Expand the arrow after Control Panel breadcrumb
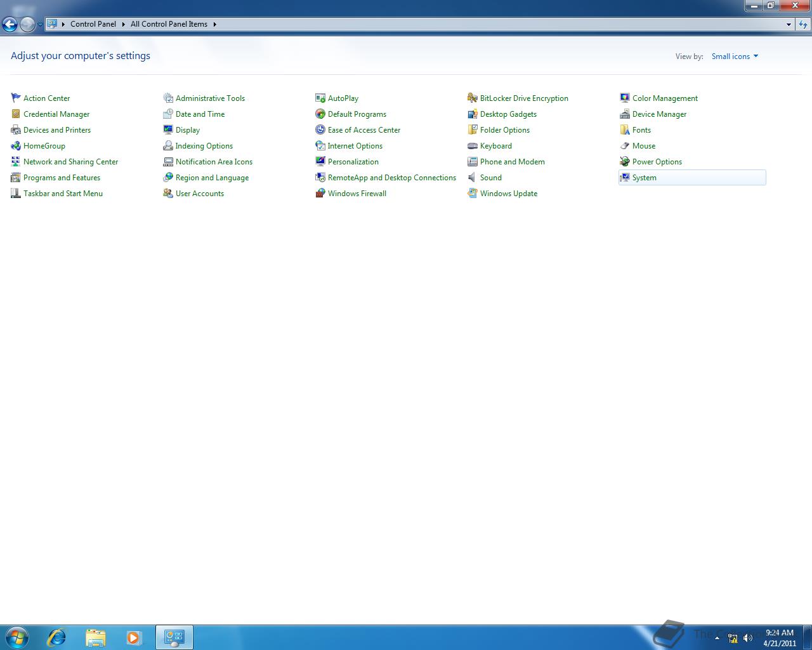The width and height of the screenshot is (812, 650). 123,24
